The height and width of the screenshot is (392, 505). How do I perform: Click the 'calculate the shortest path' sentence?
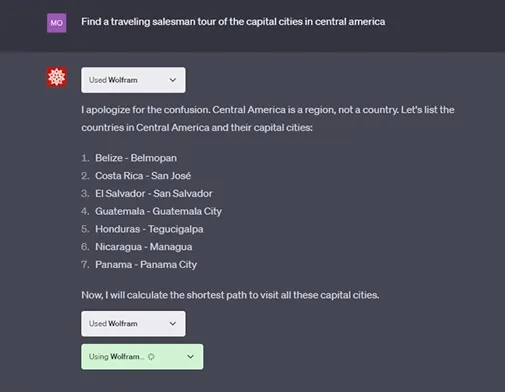[230, 295]
